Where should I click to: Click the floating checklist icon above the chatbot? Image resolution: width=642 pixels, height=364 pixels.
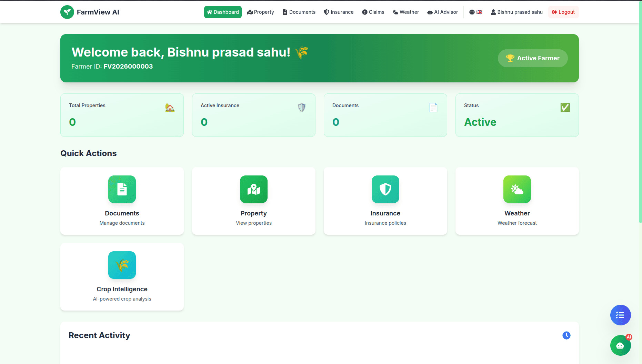pyautogui.click(x=620, y=315)
